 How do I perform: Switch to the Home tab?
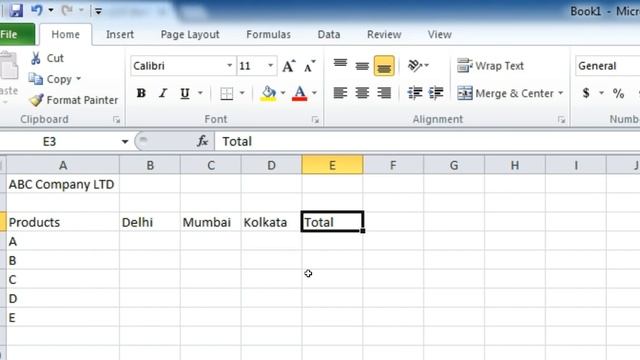65,35
